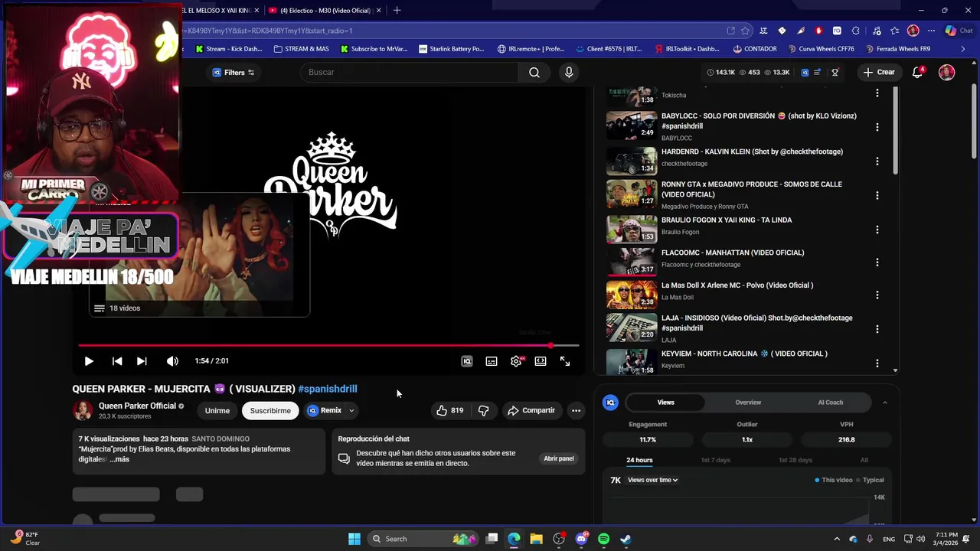The width and height of the screenshot is (980, 551).
Task: Bookmark this page with star icon
Action: point(745,31)
